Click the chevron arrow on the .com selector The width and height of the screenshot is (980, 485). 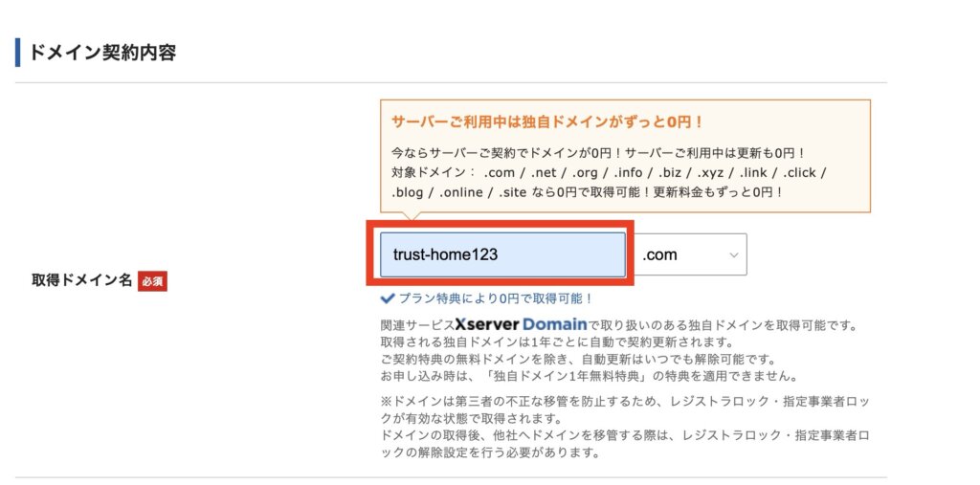[x=734, y=254]
